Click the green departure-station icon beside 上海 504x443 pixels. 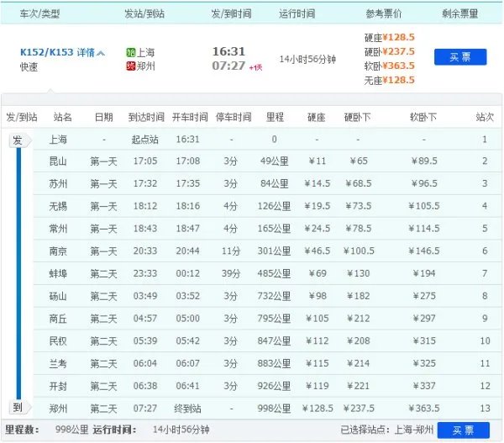click(130, 52)
